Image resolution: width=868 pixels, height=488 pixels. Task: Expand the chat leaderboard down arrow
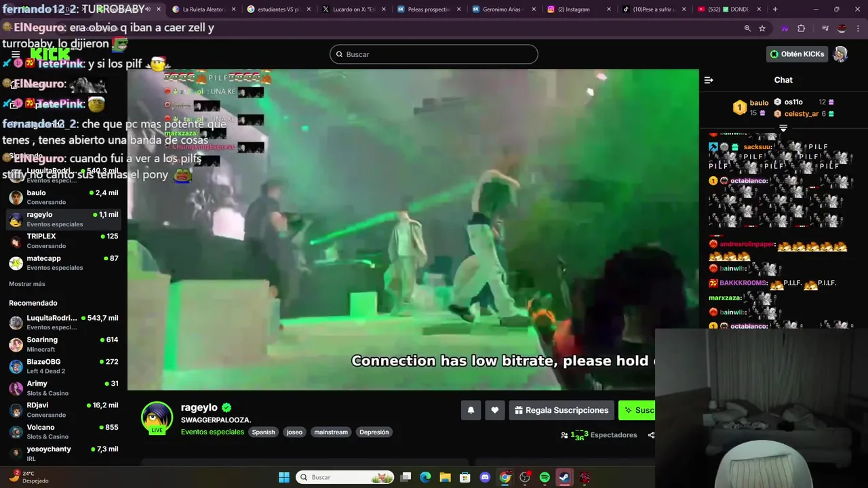pyautogui.click(x=783, y=127)
